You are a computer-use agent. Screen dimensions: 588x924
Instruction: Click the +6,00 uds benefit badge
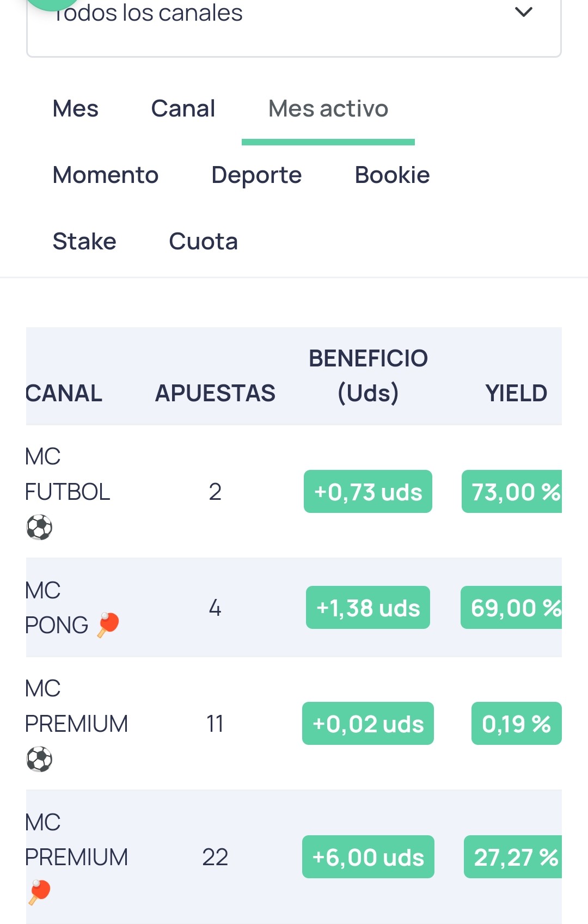coord(368,857)
